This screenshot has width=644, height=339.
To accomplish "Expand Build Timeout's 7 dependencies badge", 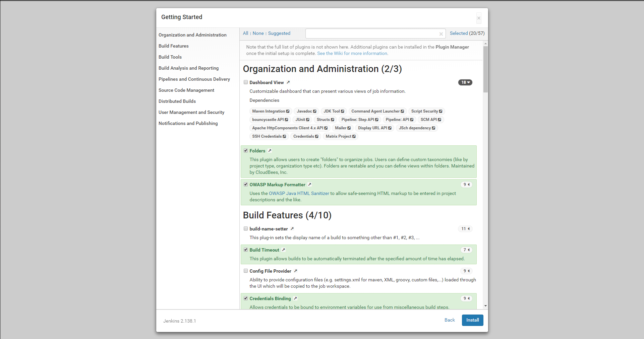I will pyautogui.click(x=466, y=250).
